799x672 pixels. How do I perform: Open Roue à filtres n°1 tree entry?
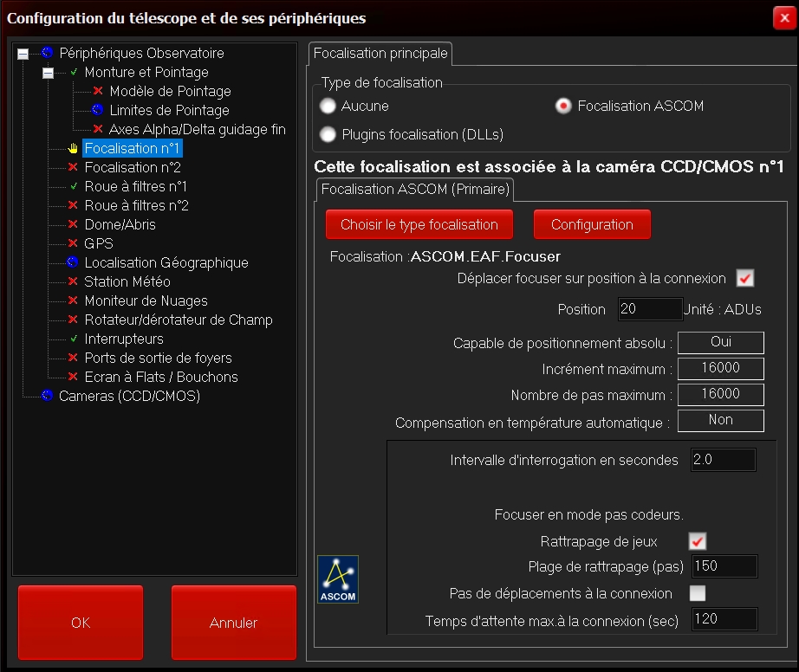135,186
